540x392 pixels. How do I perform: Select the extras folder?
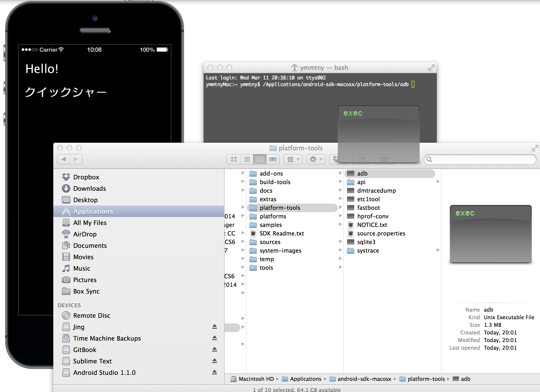click(292, 199)
